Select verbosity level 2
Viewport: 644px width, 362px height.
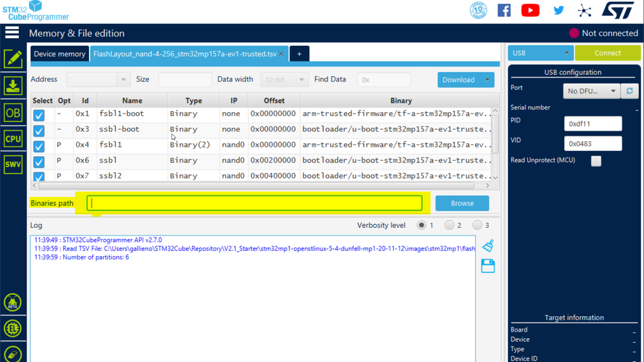(x=449, y=225)
